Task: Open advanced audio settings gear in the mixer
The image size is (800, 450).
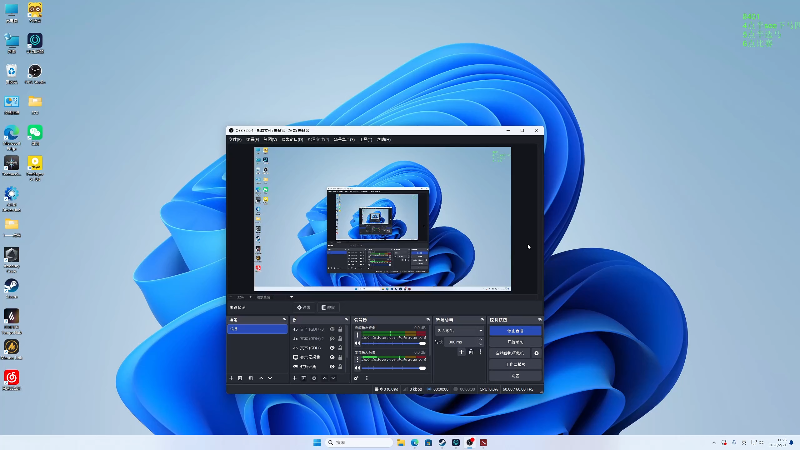Action: [x=355, y=378]
